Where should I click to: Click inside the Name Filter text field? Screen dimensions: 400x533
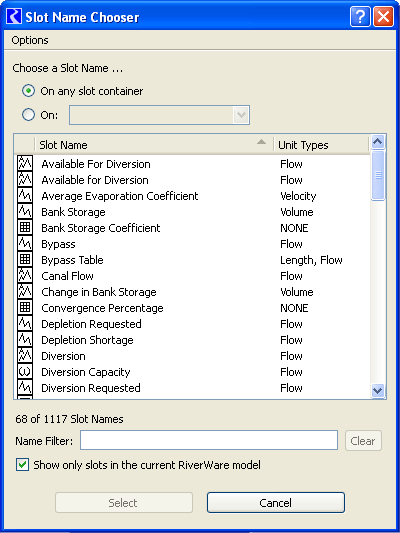(209, 441)
